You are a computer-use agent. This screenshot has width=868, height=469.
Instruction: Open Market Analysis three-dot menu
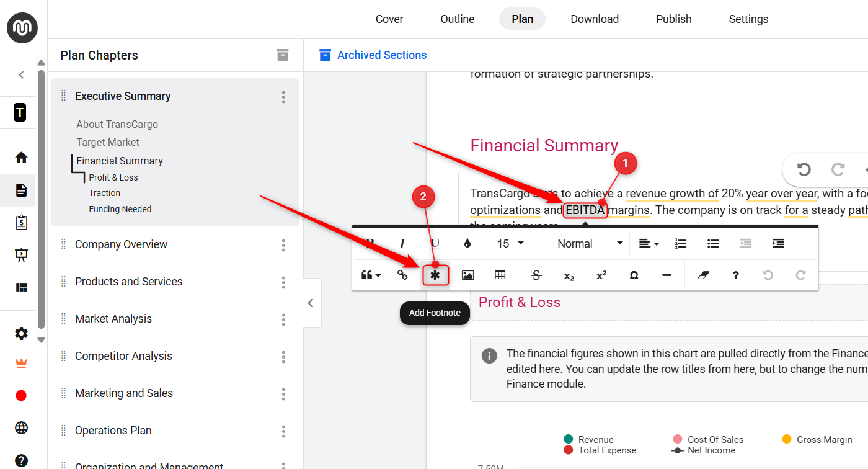pos(283,319)
